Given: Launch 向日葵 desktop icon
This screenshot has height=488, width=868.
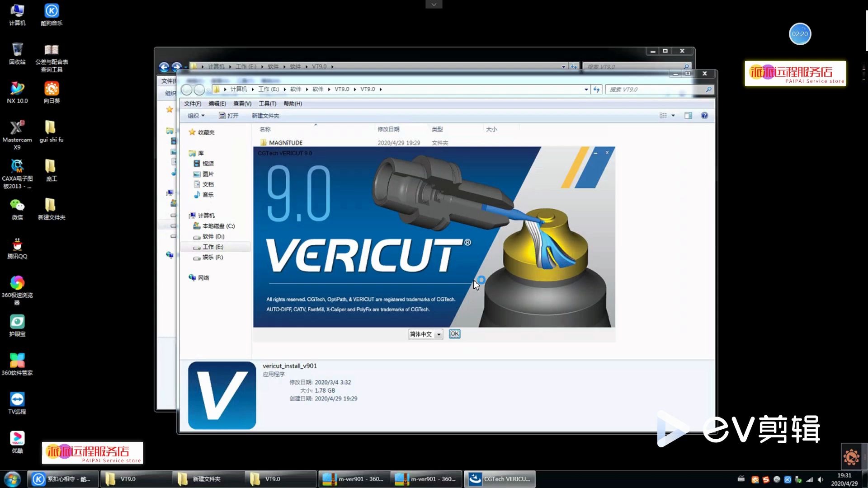Looking at the screenshot, I should pos(52,92).
